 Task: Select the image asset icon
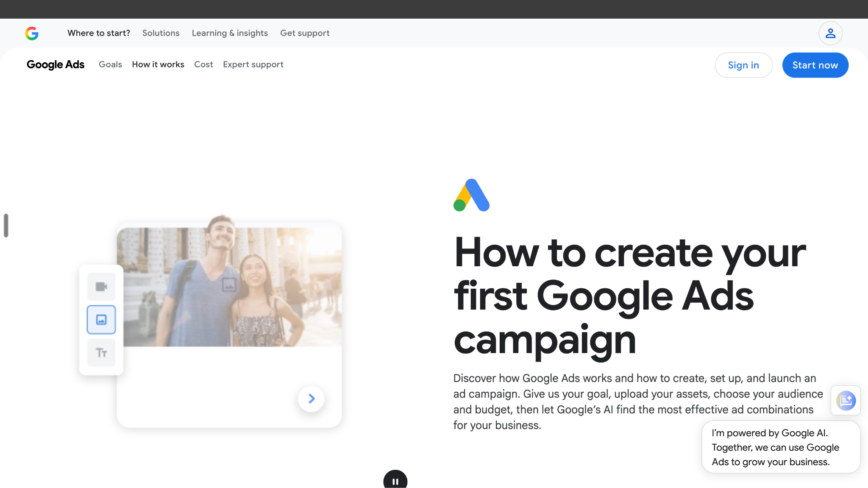101,320
